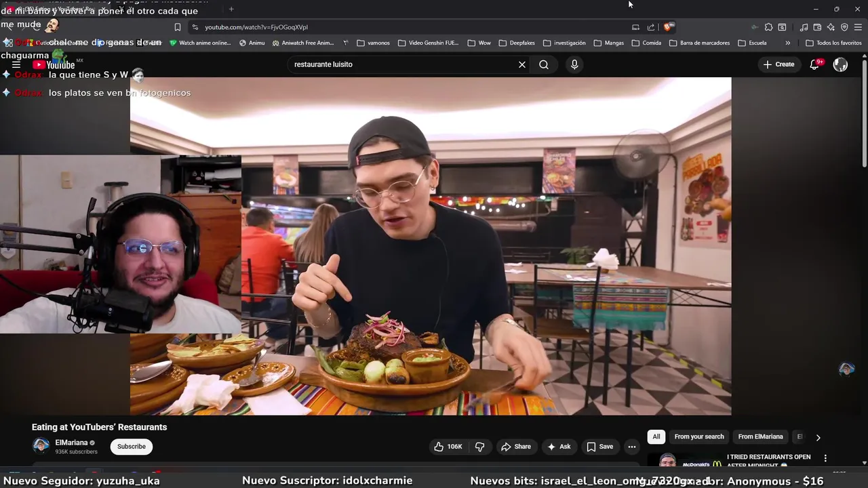Go to the YouTube home logo
Viewport: 868px width, 488px height.
(54, 64)
